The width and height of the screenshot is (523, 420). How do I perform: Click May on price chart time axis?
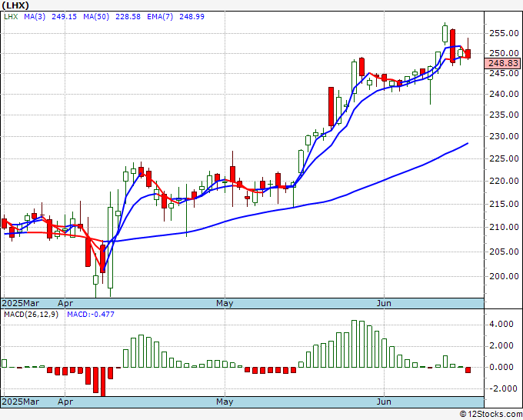pyautogui.click(x=225, y=303)
